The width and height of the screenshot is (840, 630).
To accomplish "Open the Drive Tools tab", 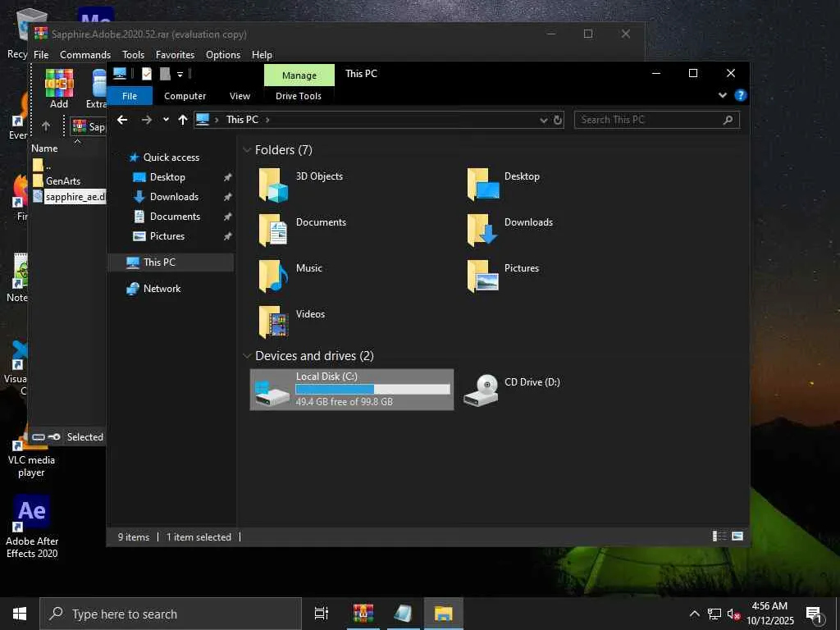I will pos(299,96).
